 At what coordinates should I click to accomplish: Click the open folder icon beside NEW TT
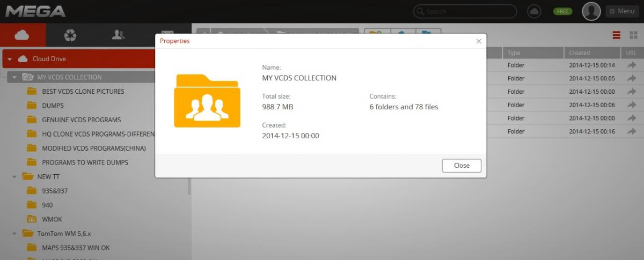pyautogui.click(x=27, y=176)
